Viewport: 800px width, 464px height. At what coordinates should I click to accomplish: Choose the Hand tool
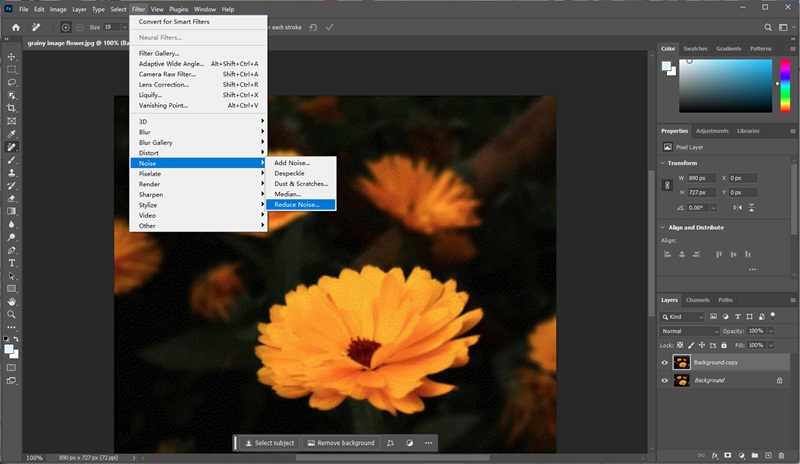(12, 301)
